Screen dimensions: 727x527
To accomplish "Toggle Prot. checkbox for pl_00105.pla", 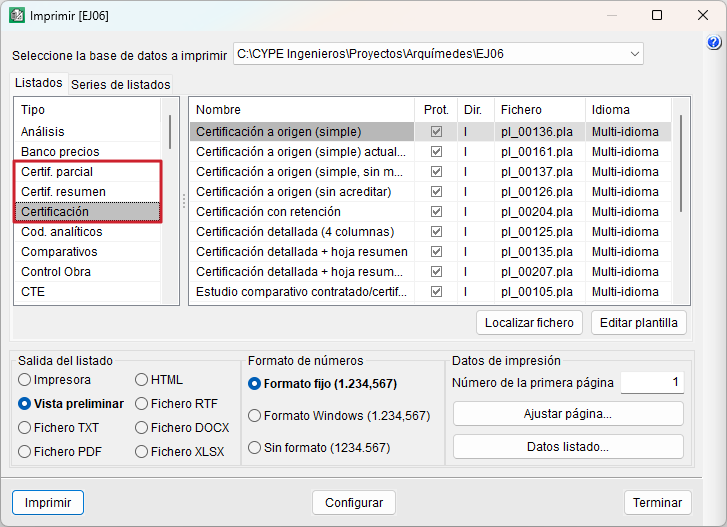I will (x=436, y=291).
